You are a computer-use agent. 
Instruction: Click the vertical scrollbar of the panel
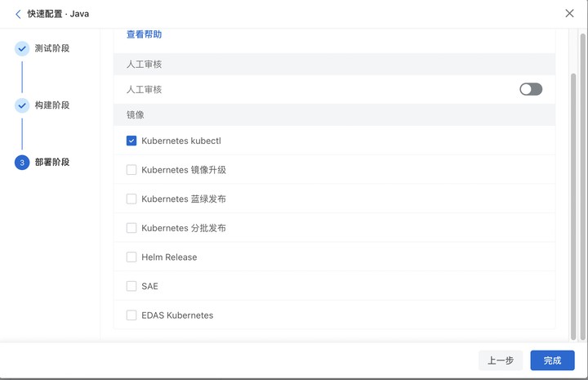pyautogui.click(x=573, y=206)
